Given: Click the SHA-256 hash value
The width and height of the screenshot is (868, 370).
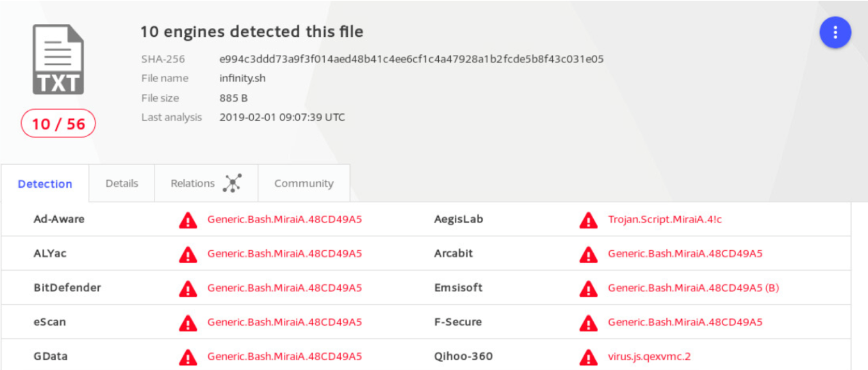Looking at the screenshot, I should [412, 58].
